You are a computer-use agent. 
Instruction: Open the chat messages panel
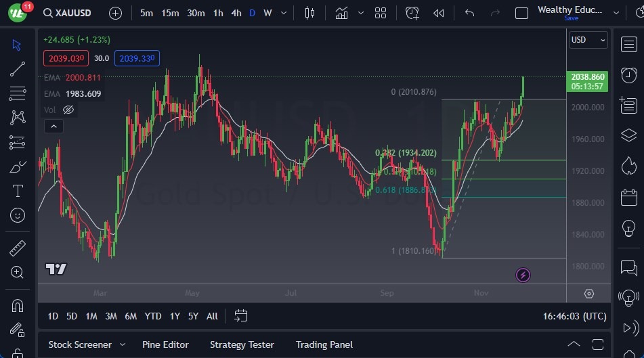[x=629, y=268]
